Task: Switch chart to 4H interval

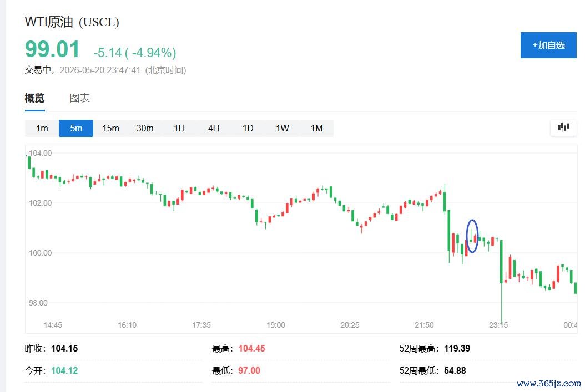Action: coord(213,128)
